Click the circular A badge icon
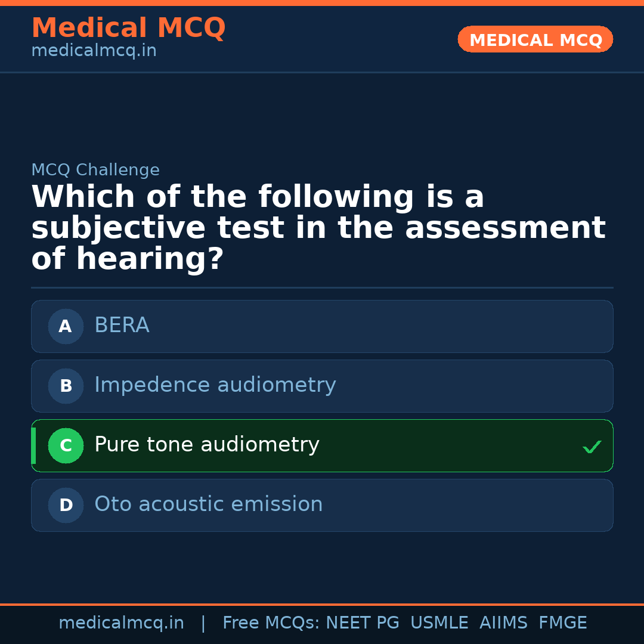The width and height of the screenshot is (644, 644). pos(66,326)
